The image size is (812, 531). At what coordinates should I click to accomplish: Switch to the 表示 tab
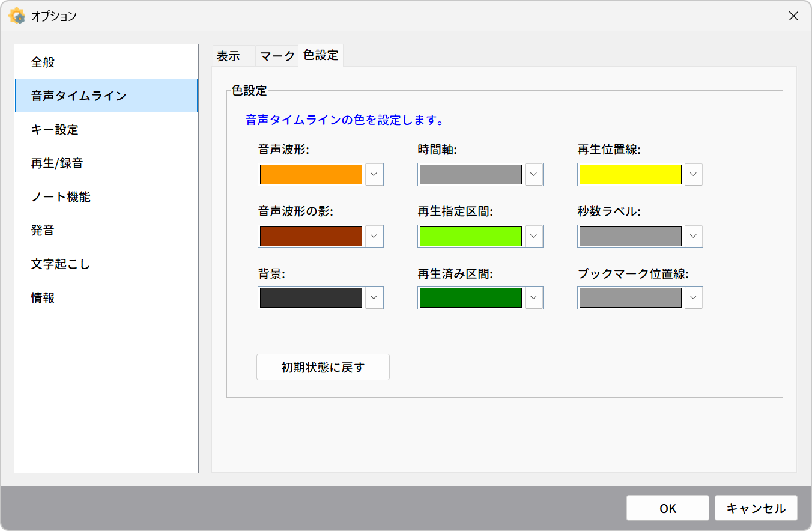click(x=233, y=56)
